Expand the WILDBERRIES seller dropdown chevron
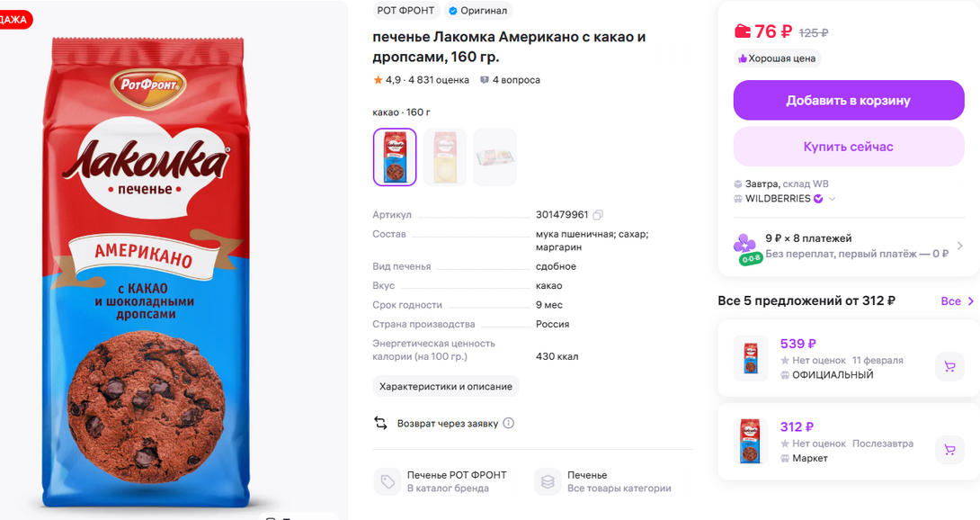Screen dimensions: 980x520 (x=833, y=199)
